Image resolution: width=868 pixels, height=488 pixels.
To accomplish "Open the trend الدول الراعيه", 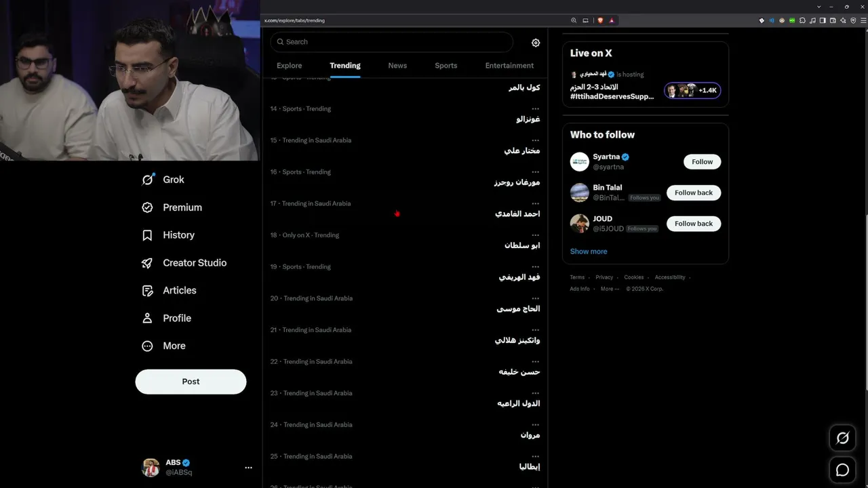I will tap(519, 403).
